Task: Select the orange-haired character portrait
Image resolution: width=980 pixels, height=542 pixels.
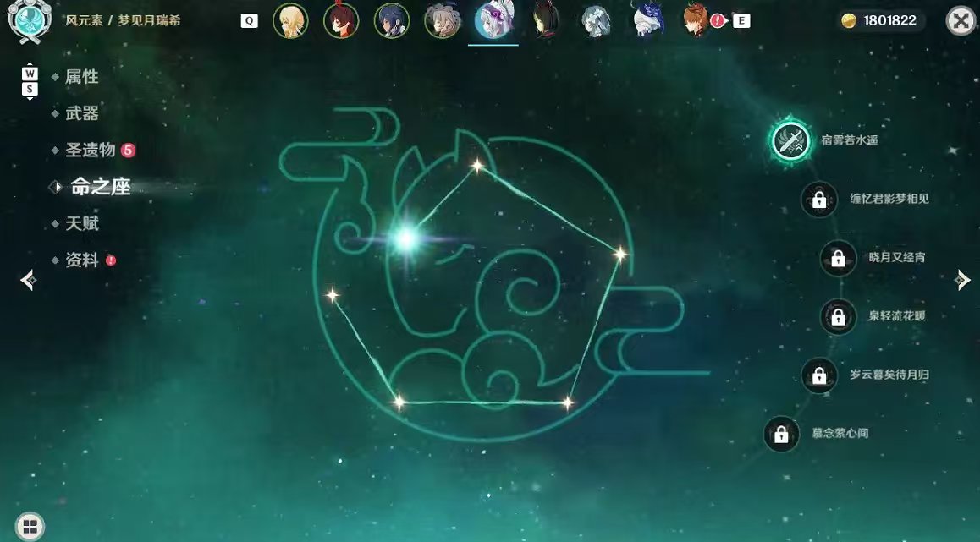Action: point(695,20)
